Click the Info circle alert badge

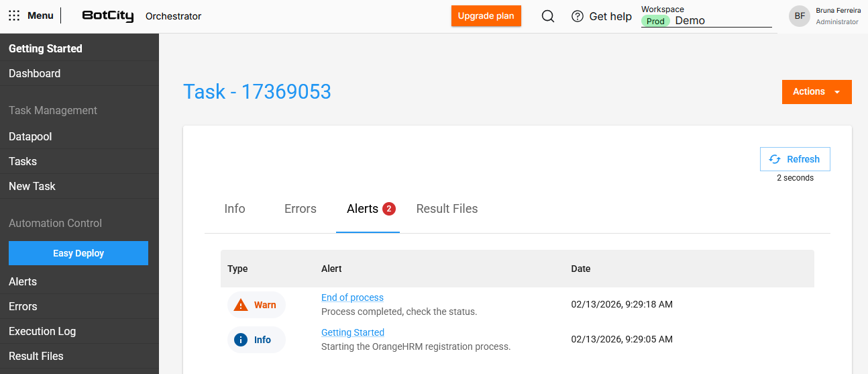point(256,340)
